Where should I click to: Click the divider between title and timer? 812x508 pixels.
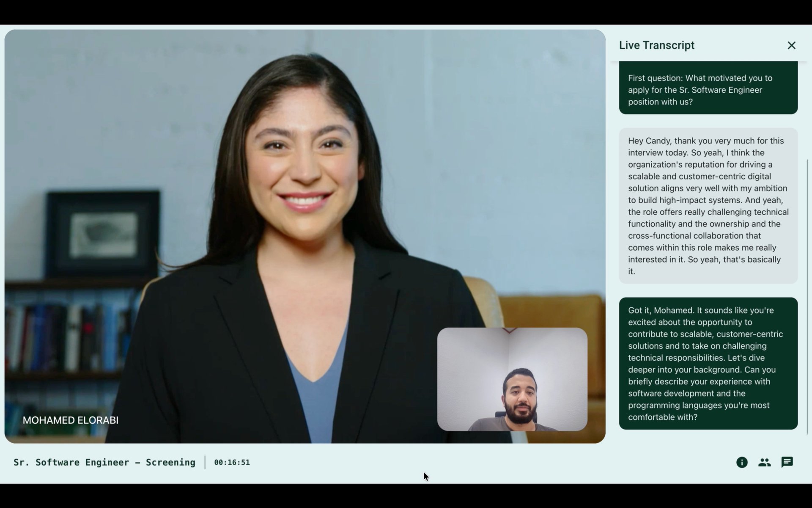[x=205, y=462]
